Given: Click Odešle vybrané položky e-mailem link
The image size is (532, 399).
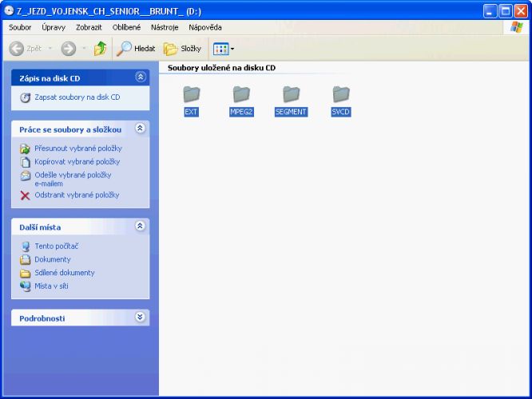Looking at the screenshot, I should (73, 179).
